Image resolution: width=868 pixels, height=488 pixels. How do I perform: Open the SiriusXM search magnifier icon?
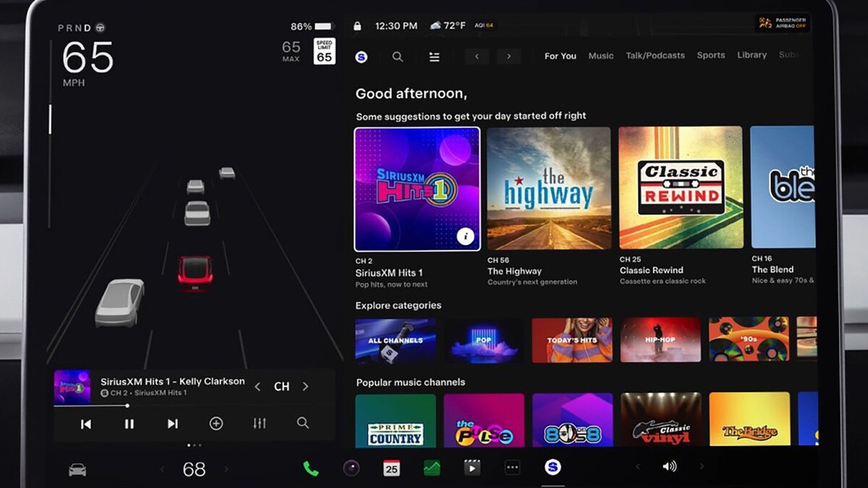click(397, 56)
